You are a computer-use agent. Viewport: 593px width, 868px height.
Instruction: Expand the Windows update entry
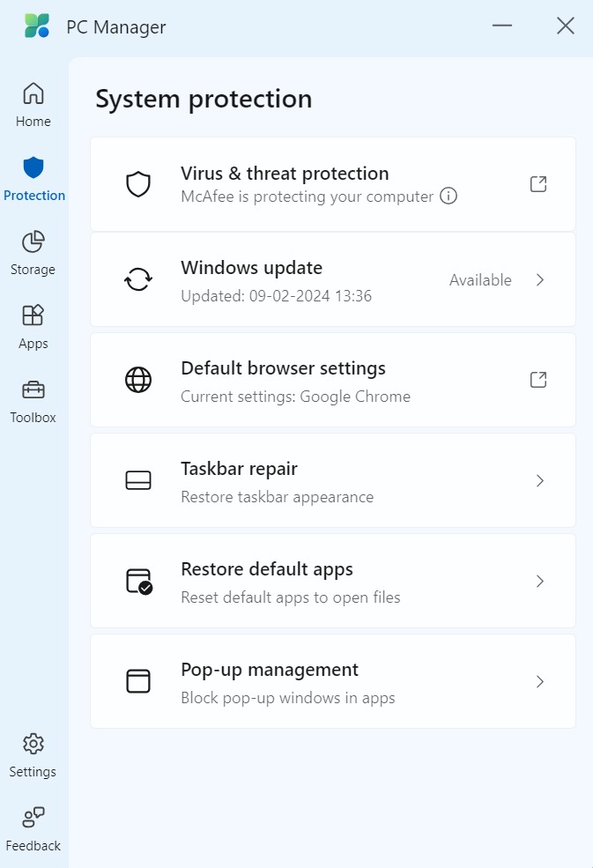539,279
